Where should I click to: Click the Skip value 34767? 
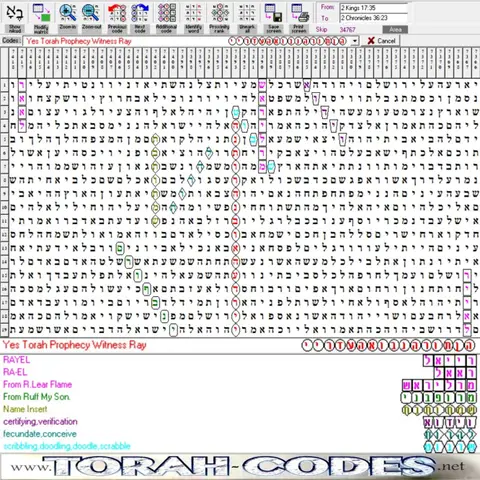[x=347, y=30]
